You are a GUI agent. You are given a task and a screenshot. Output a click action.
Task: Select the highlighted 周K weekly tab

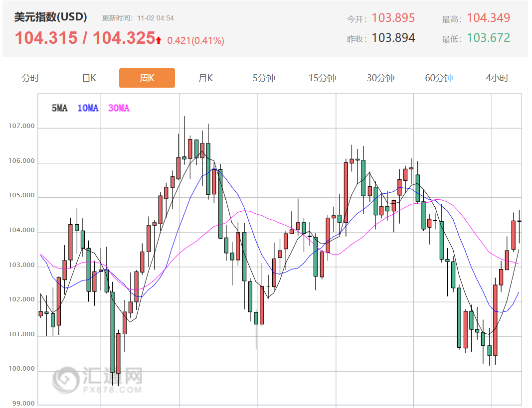click(x=147, y=78)
